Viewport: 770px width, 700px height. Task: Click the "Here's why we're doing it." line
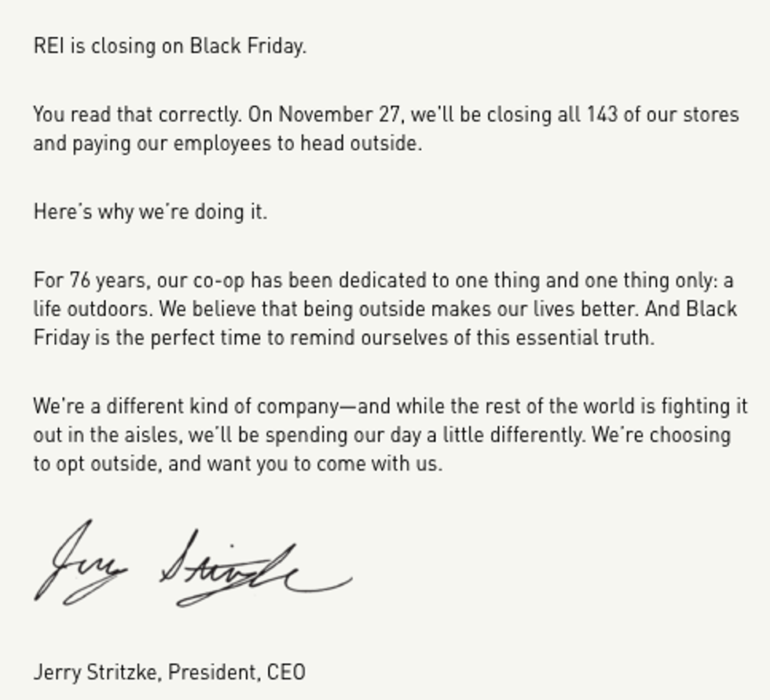(150, 212)
